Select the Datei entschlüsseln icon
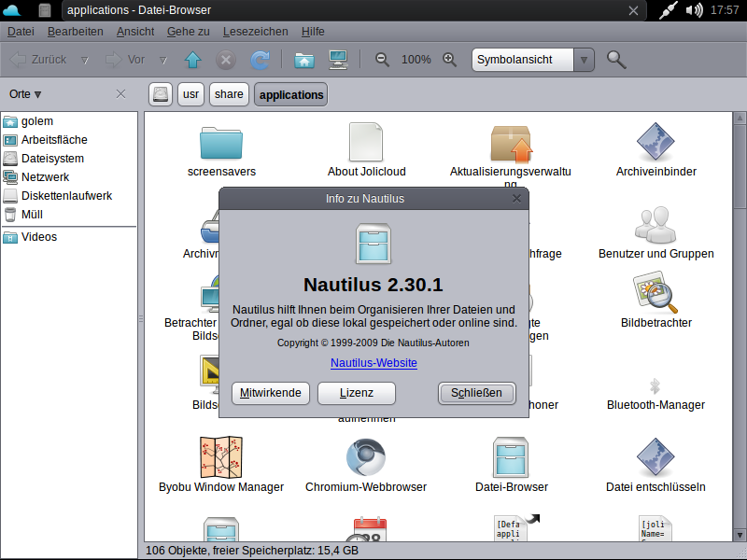Screen dimensions: 747x560 pos(655,457)
